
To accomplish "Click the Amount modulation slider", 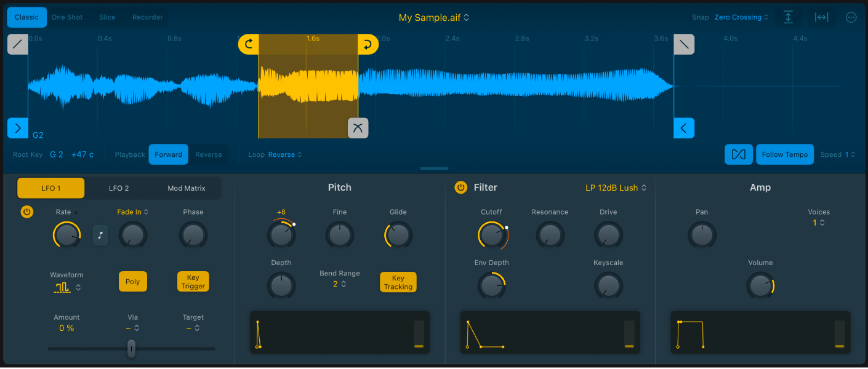I will [131, 349].
